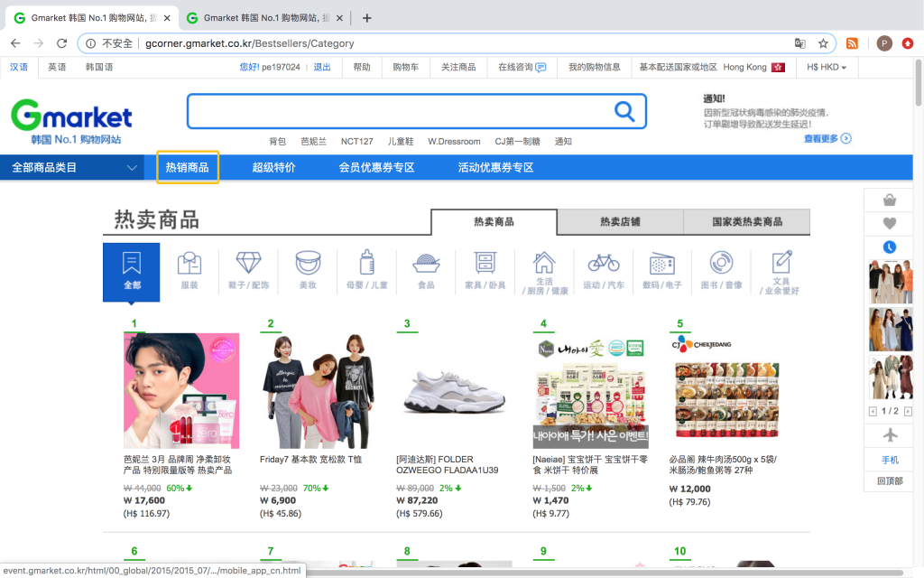The image size is (924, 578).
Task: Click the suggested keyword NCT127
Action: [357, 142]
